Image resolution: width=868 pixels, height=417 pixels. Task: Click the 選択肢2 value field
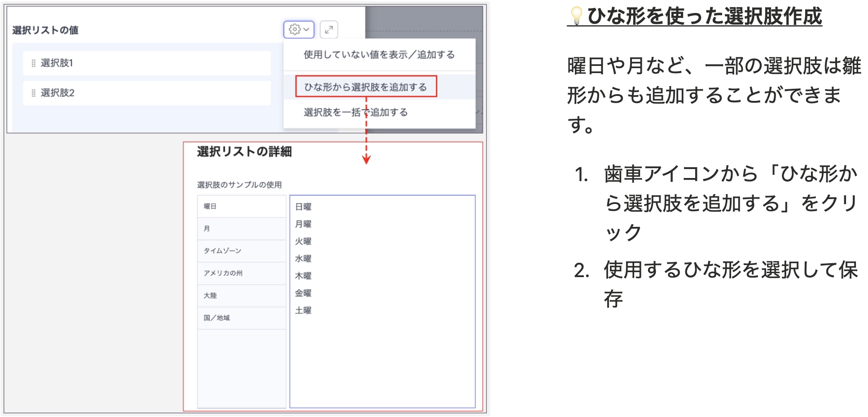coord(147,93)
